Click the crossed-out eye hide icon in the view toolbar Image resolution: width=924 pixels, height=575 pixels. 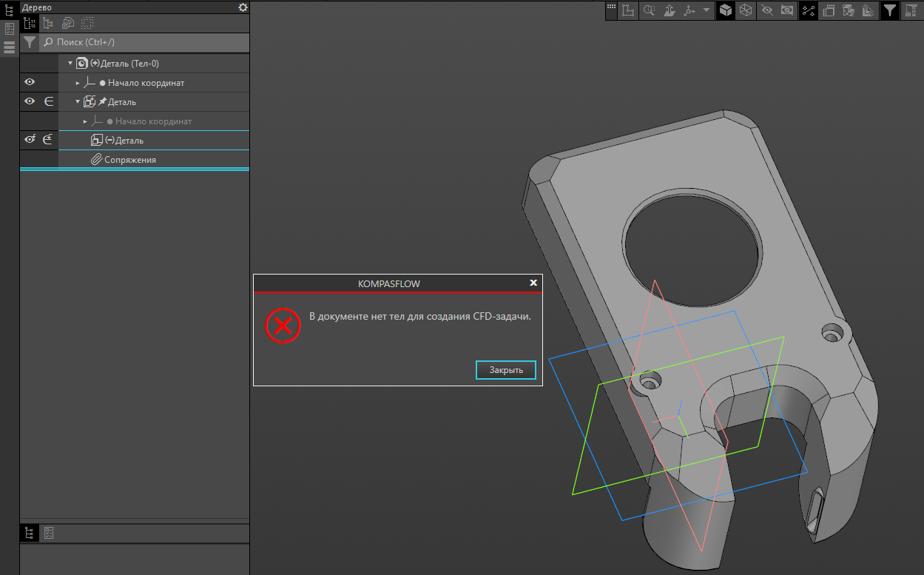[766, 10]
